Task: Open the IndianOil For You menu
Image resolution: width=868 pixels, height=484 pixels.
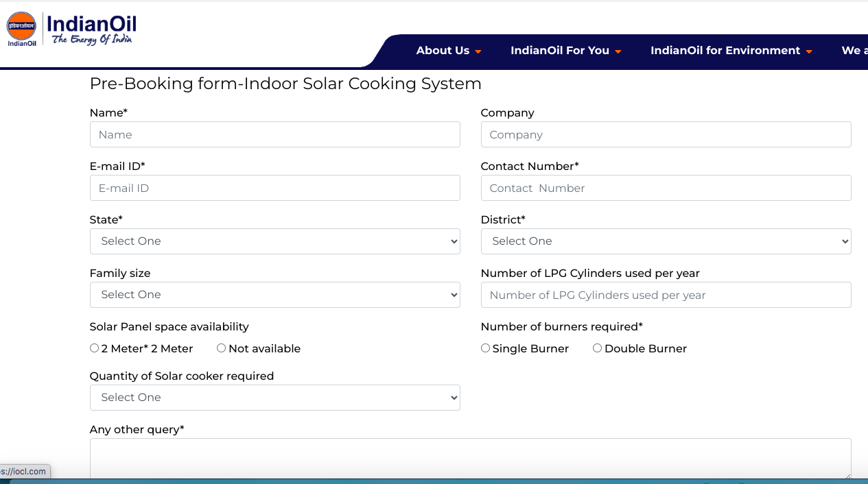Action: click(559, 51)
